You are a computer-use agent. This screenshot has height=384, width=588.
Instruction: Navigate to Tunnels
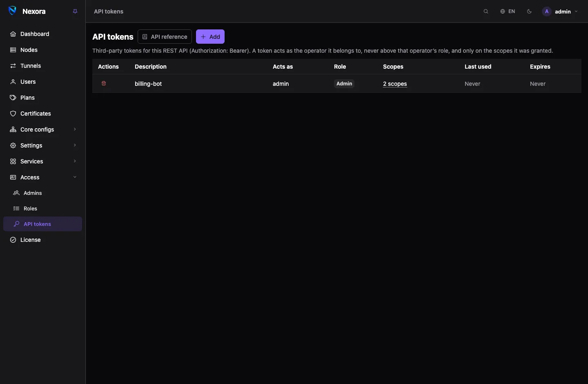[42, 66]
